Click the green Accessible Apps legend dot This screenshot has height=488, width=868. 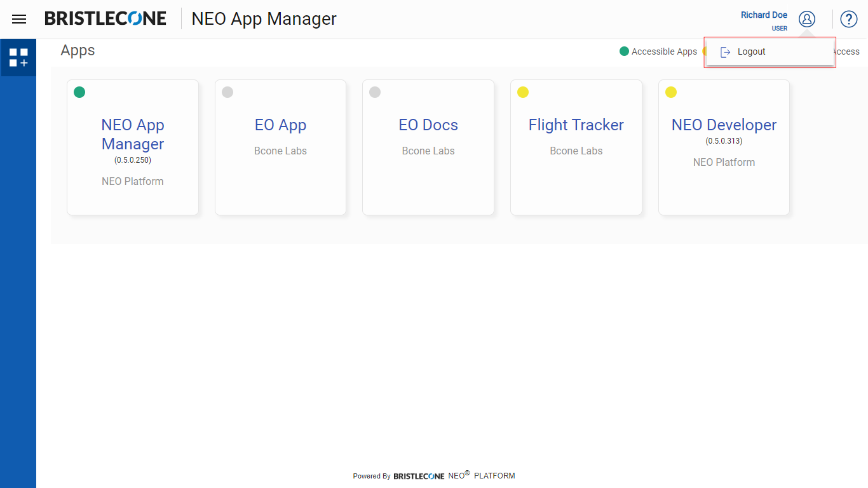624,51
